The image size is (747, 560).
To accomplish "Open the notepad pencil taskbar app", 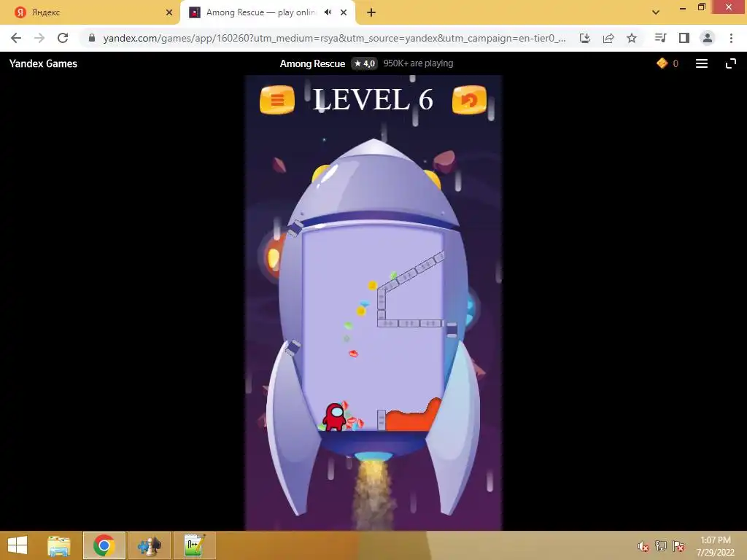I will pos(195,545).
